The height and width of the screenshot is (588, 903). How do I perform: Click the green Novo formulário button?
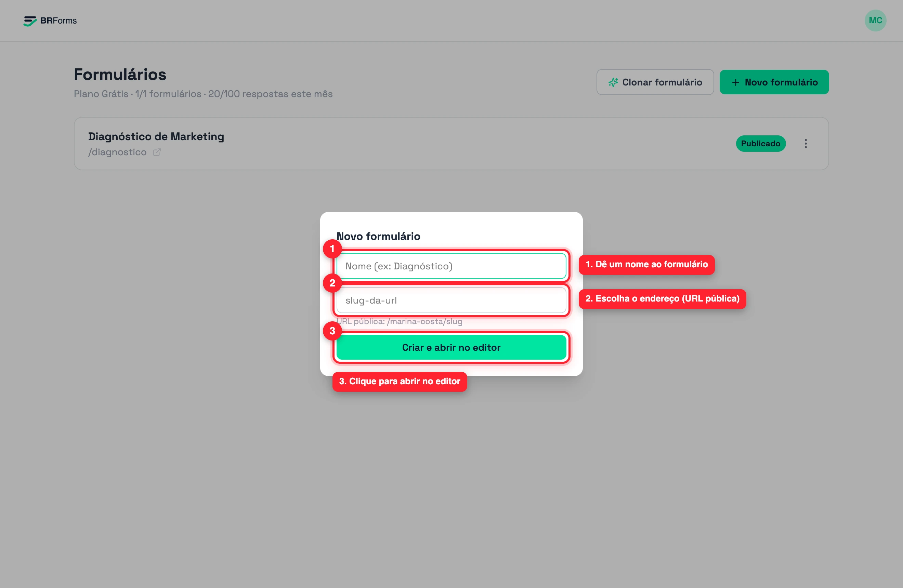point(774,82)
